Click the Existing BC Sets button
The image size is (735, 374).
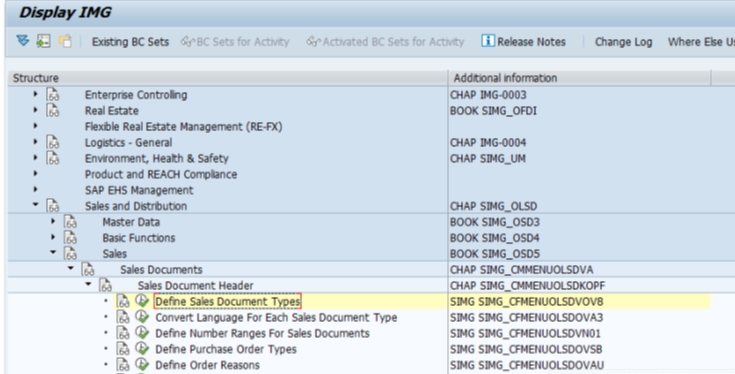pos(130,42)
